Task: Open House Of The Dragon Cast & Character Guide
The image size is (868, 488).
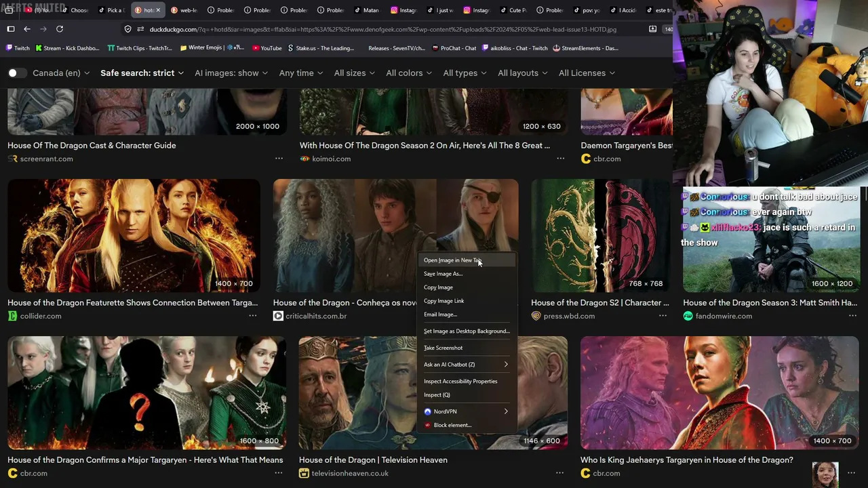Action: tap(92, 145)
